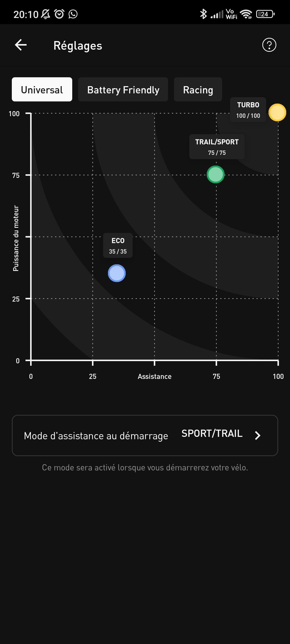Tap the Wi-Fi signal icon
The image size is (290, 644).
click(246, 14)
